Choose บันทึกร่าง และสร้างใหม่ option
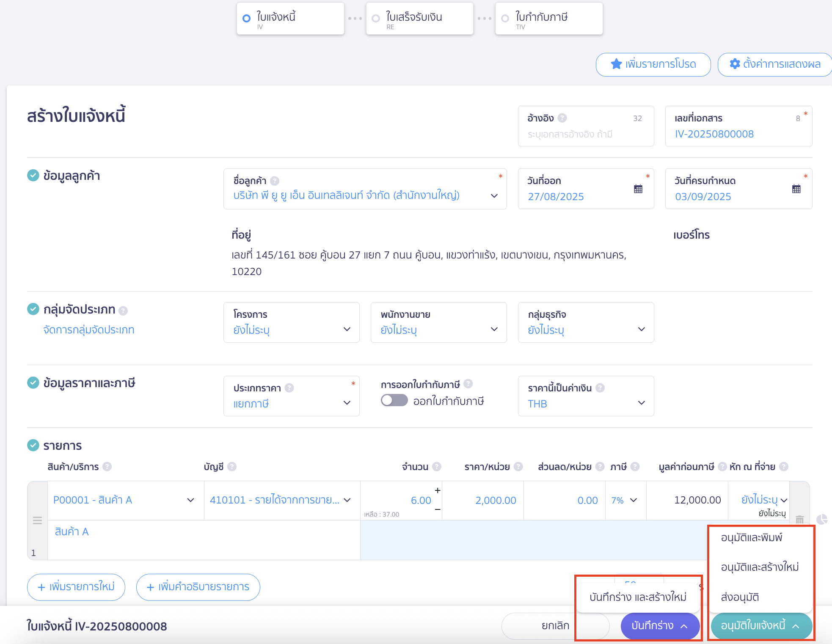The image size is (832, 644). pos(638,597)
